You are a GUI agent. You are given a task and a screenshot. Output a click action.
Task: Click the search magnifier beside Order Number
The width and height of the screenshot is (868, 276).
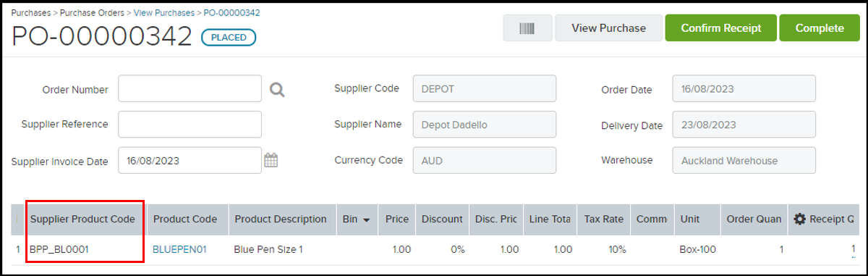277,89
